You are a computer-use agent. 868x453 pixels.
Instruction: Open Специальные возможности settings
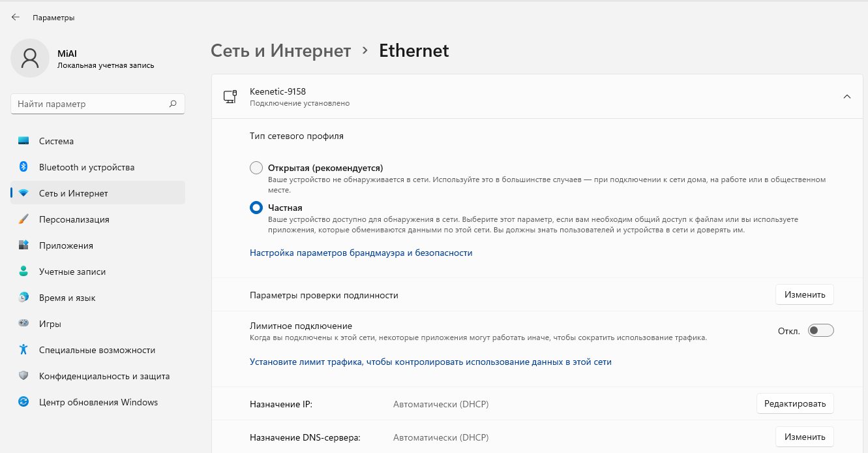(x=97, y=350)
